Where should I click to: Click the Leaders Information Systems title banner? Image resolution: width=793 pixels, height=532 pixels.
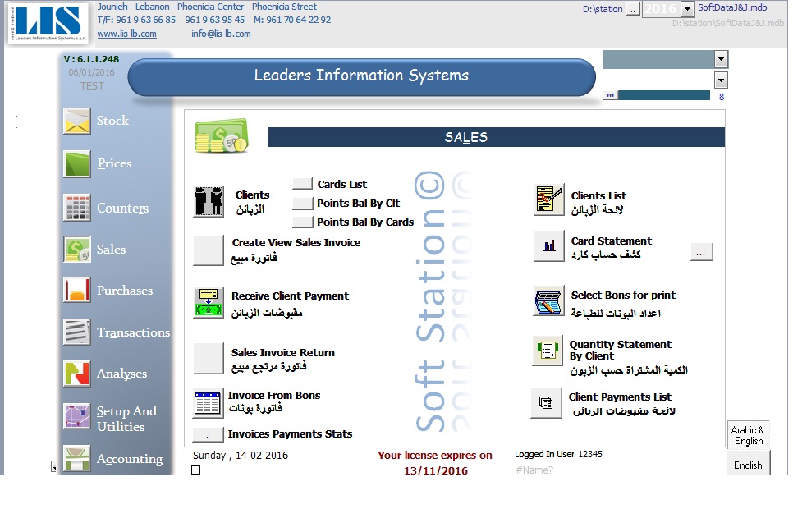coord(361,77)
